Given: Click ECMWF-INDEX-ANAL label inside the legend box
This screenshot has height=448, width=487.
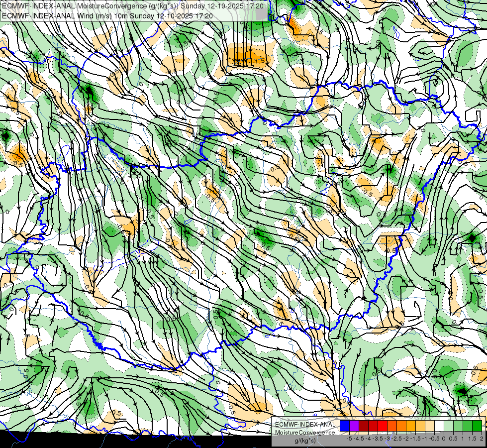Looking at the screenshot, I should point(305,425).
